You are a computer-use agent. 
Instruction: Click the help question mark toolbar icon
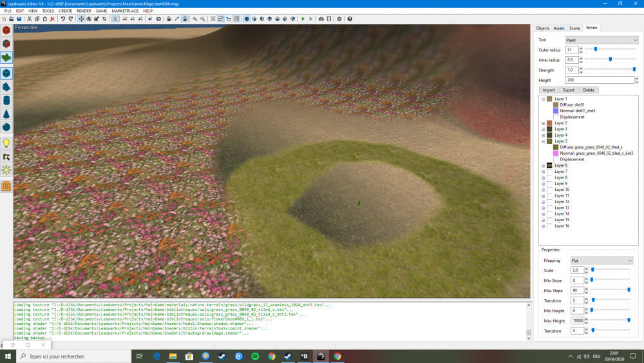350,19
